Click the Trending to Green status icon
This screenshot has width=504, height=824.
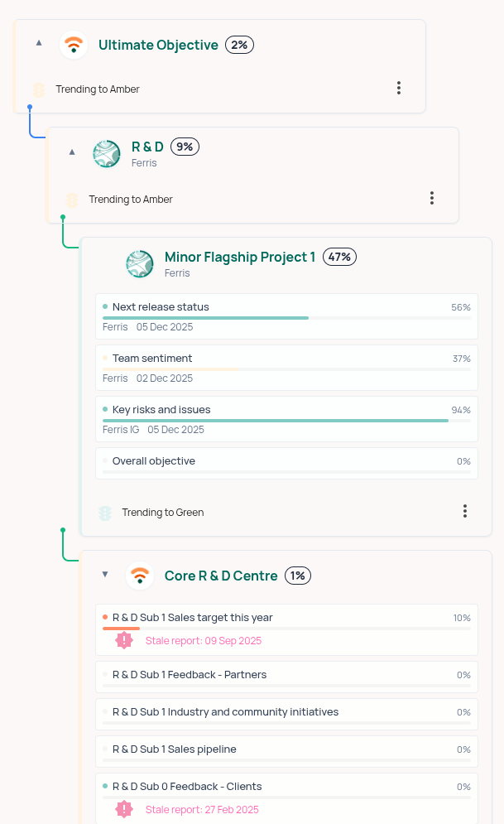pyautogui.click(x=104, y=512)
